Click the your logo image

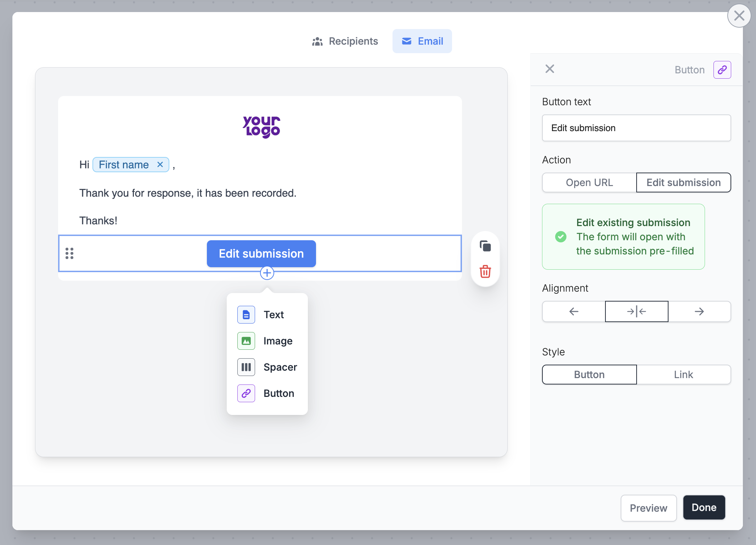click(x=261, y=127)
